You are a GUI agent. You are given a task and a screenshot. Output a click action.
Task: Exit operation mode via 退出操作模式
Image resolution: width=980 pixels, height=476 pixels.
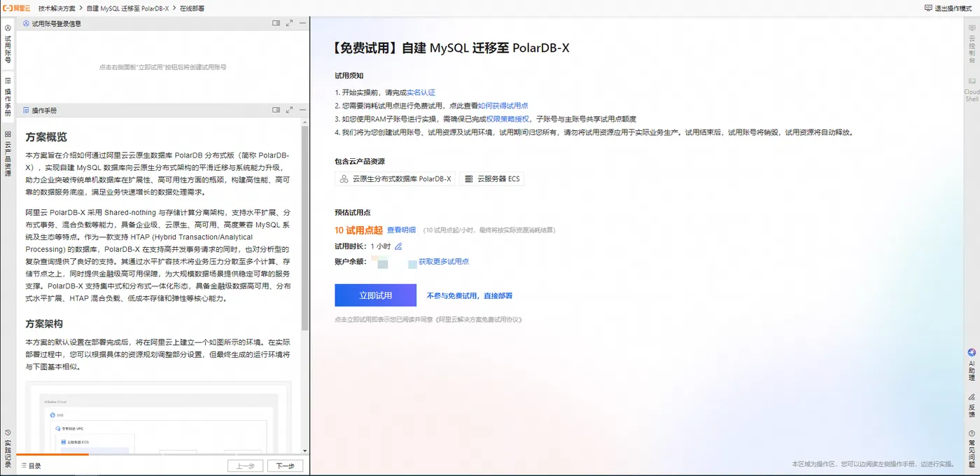click(947, 8)
